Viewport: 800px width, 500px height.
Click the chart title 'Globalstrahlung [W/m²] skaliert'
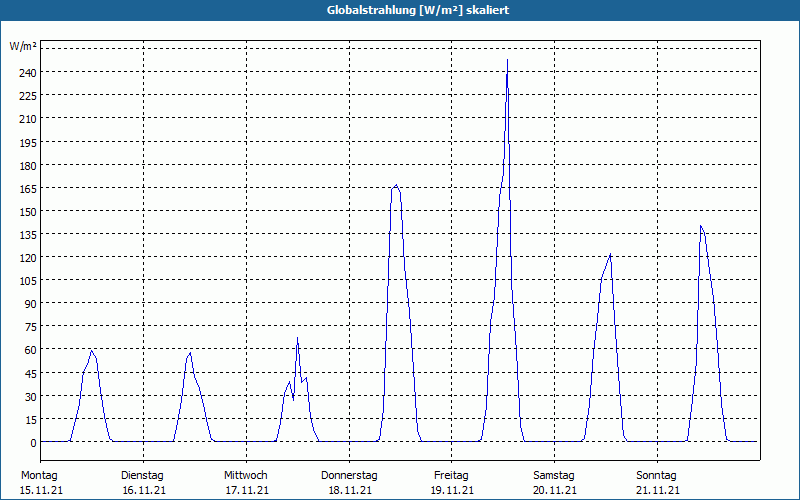click(x=418, y=10)
